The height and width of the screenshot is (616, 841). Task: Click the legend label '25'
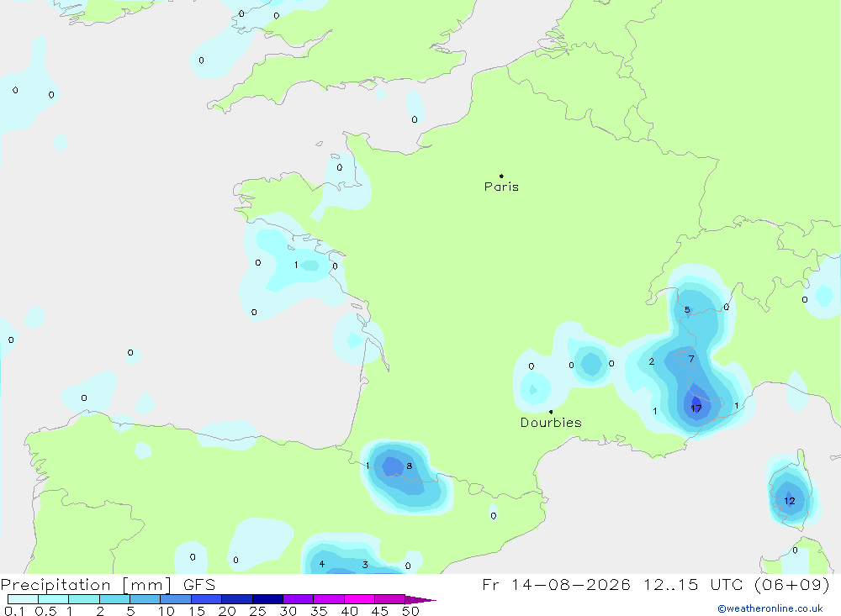point(257,611)
